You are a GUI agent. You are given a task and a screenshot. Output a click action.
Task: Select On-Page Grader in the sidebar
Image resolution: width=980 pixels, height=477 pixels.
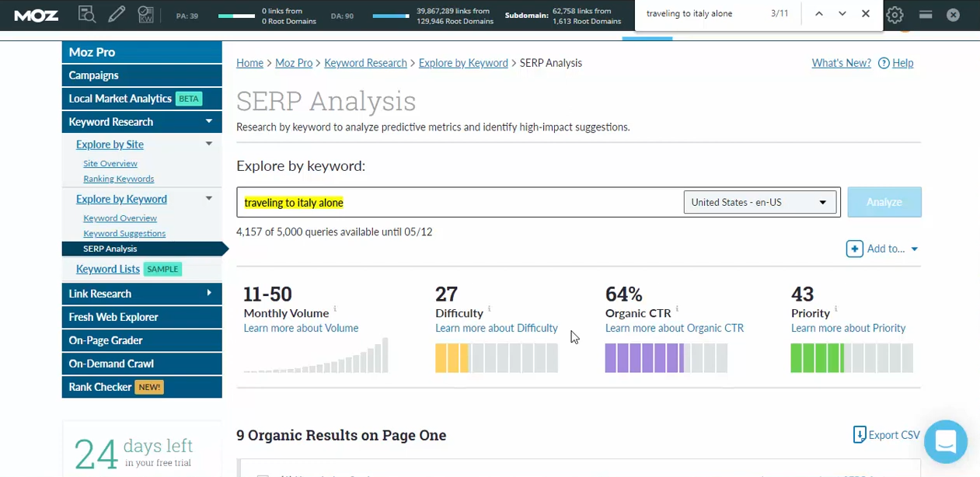tap(105, 340)
